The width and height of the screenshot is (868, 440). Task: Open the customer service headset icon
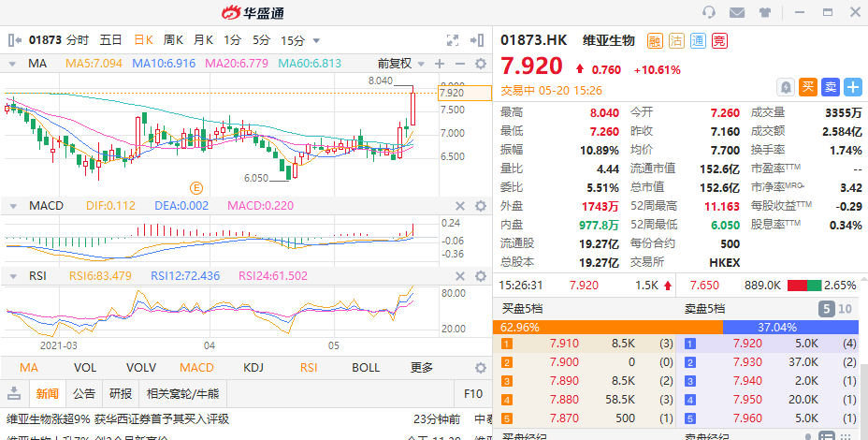click(709, 12)
